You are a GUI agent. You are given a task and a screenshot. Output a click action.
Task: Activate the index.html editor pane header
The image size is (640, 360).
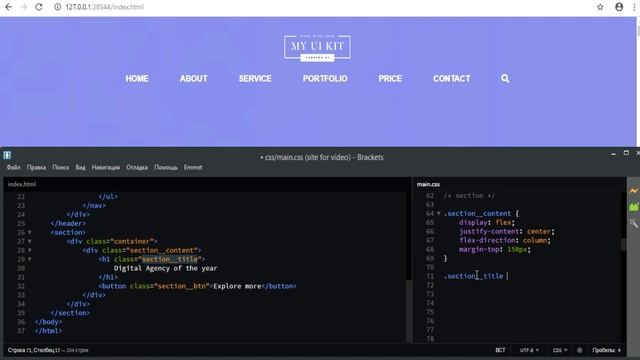[x=22, y=184]
